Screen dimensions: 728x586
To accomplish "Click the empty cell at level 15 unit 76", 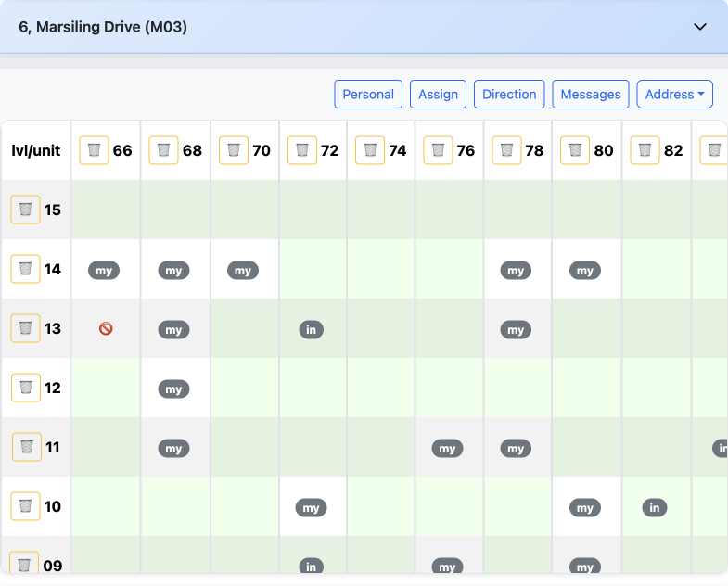I will (449, 210).
